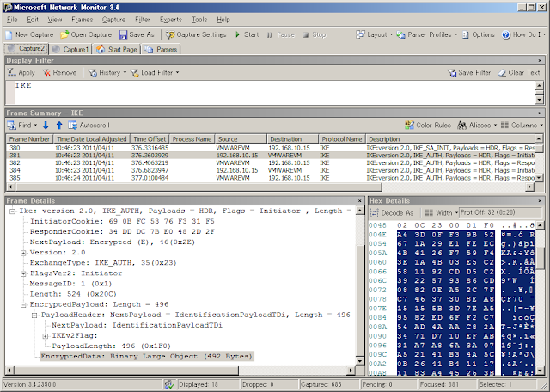Open the File menu
This screenshot has width=550, height=392.
[12, 20]
